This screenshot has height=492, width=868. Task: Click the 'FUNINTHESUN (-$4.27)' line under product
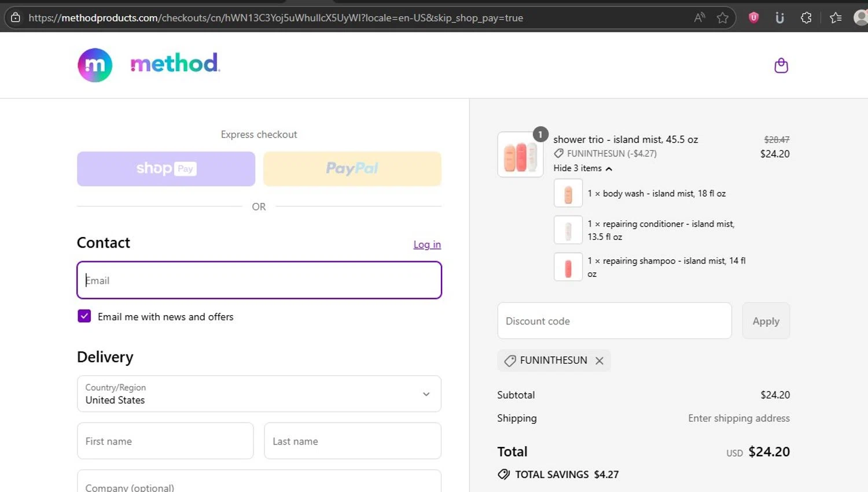[605, 154]
